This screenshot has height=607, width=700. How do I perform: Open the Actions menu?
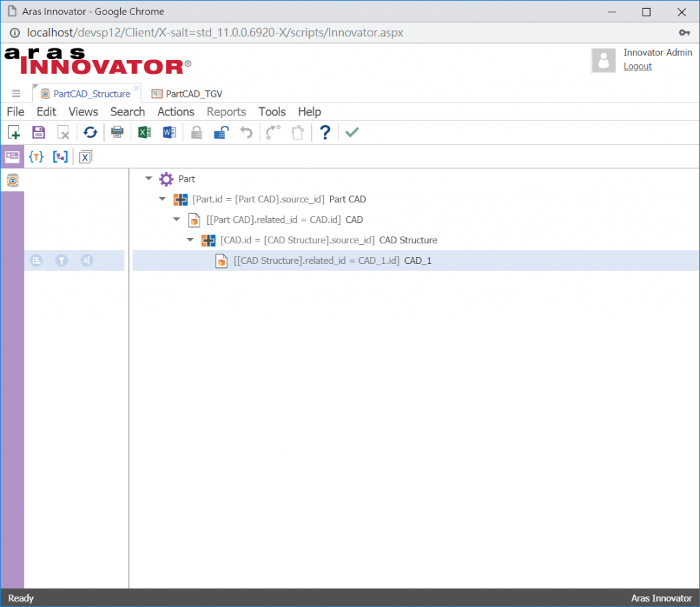(x=176, y=111)
